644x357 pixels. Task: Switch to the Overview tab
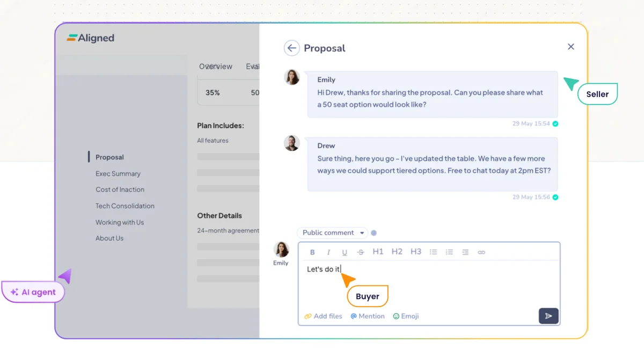point(216,67)
